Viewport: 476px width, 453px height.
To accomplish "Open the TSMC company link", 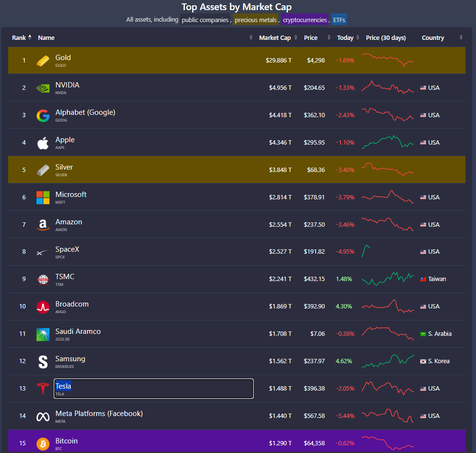I will tap(65, 277).
